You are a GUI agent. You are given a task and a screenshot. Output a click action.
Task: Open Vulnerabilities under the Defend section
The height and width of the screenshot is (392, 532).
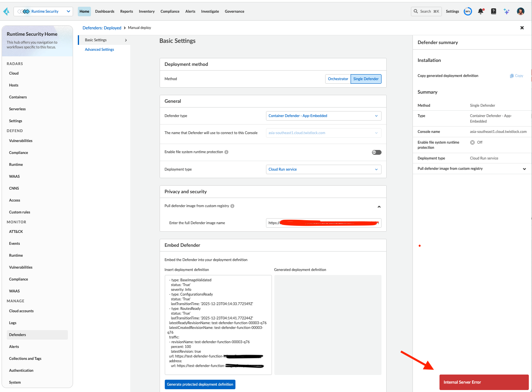21,141
